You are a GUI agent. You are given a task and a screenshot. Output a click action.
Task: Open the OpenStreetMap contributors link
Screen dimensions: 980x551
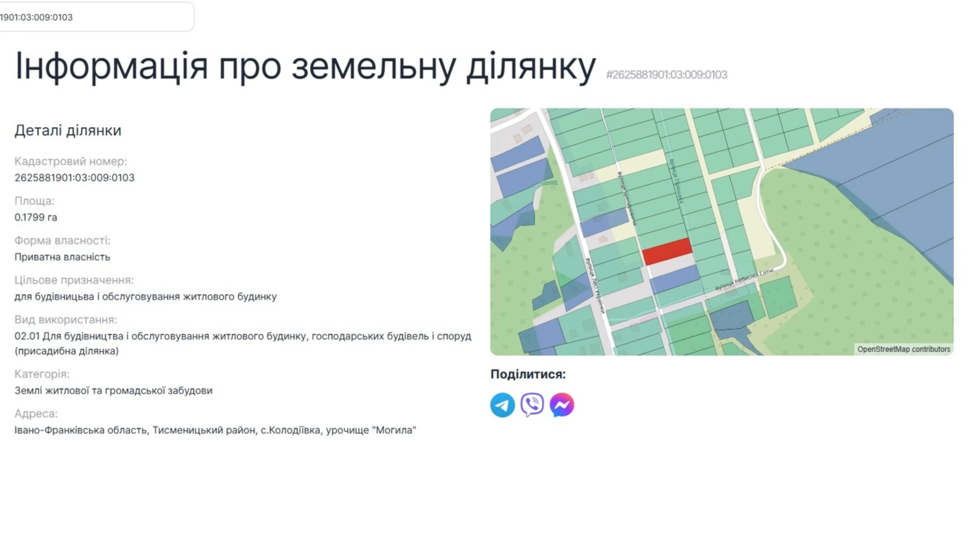point(903,349)
